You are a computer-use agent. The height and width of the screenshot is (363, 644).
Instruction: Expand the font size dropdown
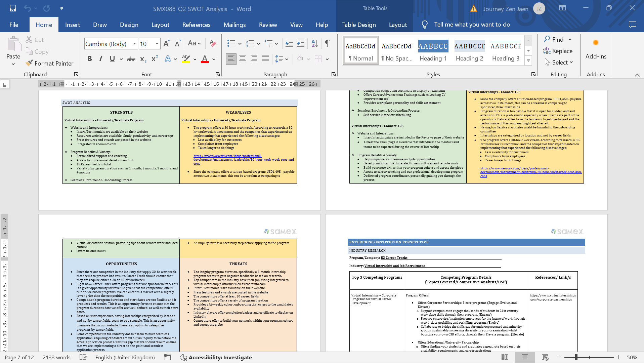(157, 44)
